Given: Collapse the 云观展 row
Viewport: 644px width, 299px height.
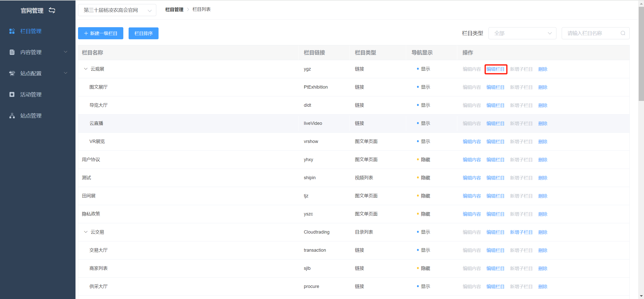Looking at the screenshot, I should point(86,69).
